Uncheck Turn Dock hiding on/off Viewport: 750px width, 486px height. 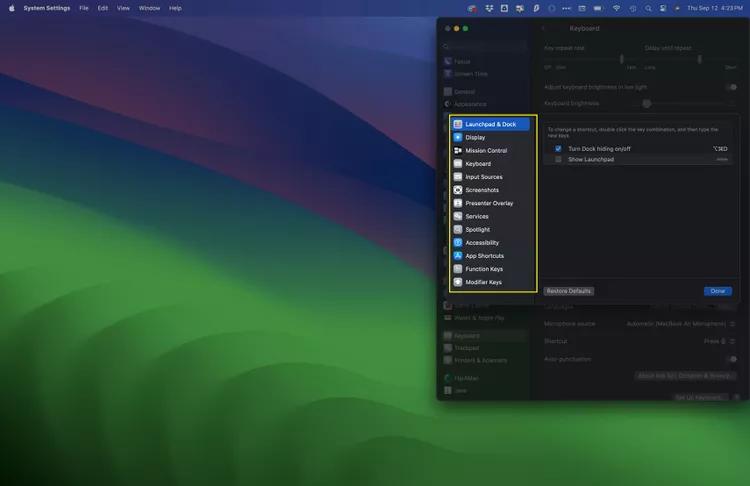point(558,149)
